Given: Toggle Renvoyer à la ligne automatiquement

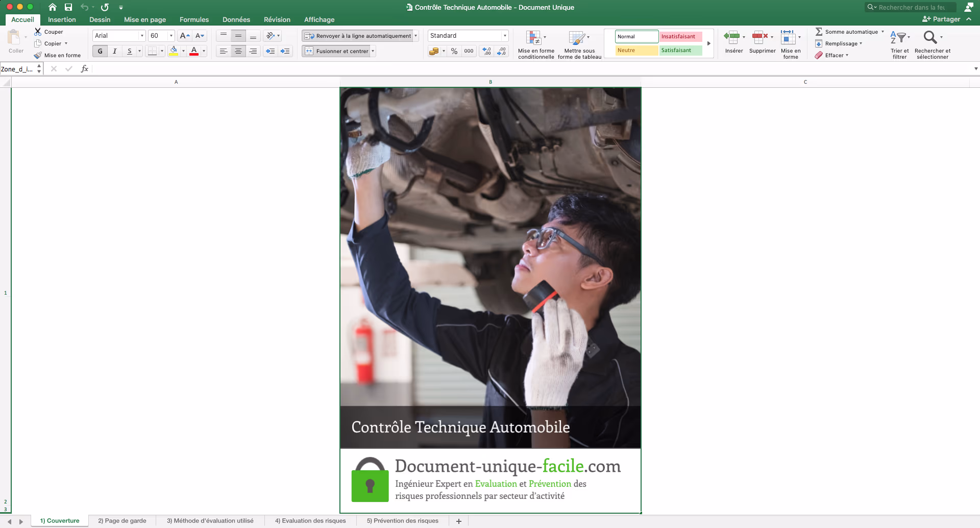Looking at the screenshot, I should (357, 36).
